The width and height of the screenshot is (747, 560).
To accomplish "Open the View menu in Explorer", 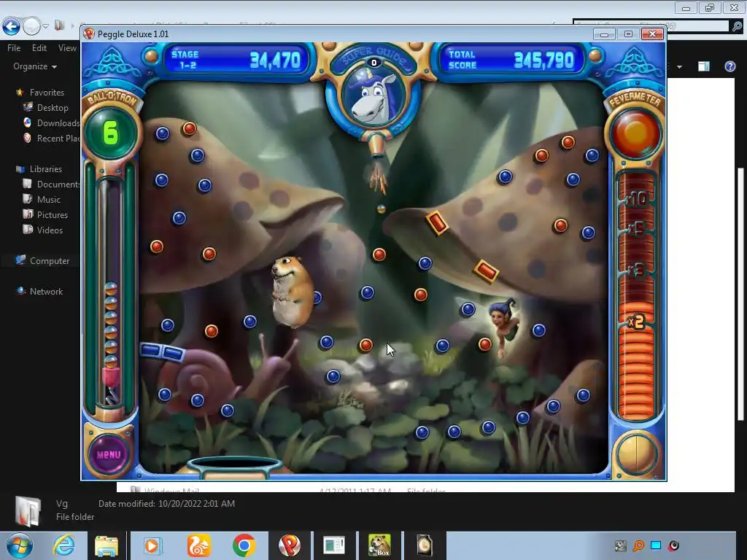I will click(x=67, y=47).
